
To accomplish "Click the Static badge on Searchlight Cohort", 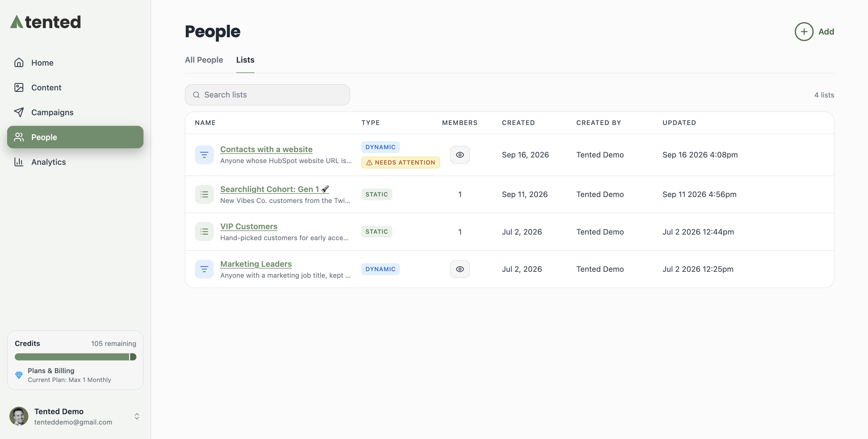I will coord(377,194).
